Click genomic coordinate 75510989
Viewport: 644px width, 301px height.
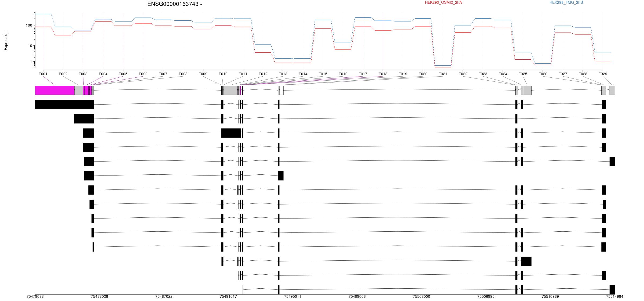coord(550,296)
